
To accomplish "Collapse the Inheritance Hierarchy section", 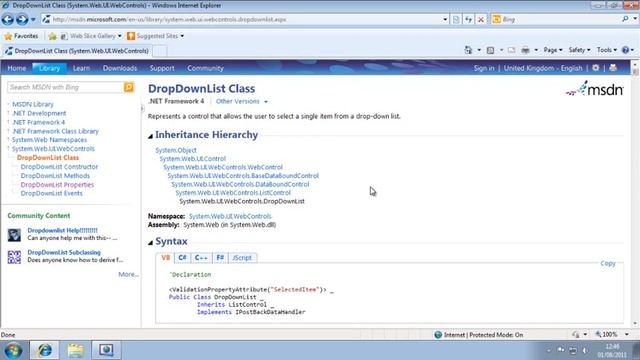I will pyautogui.click(x=150, y=136).
